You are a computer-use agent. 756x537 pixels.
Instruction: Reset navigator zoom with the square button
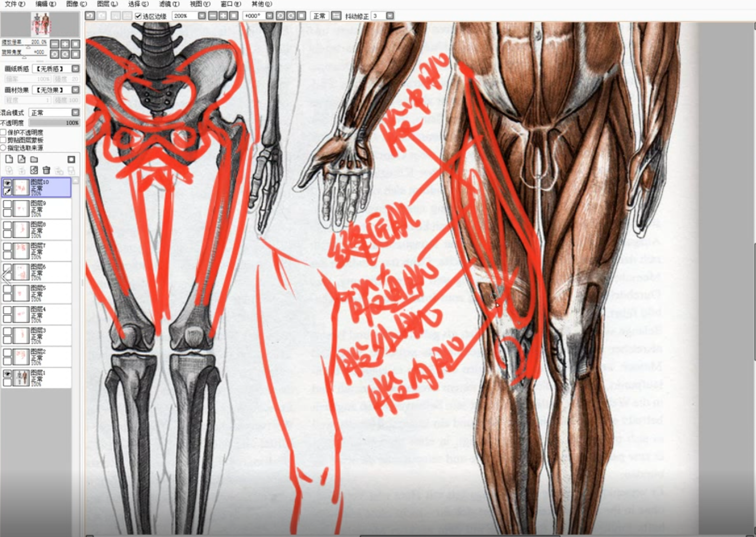[x=75, y=44]
